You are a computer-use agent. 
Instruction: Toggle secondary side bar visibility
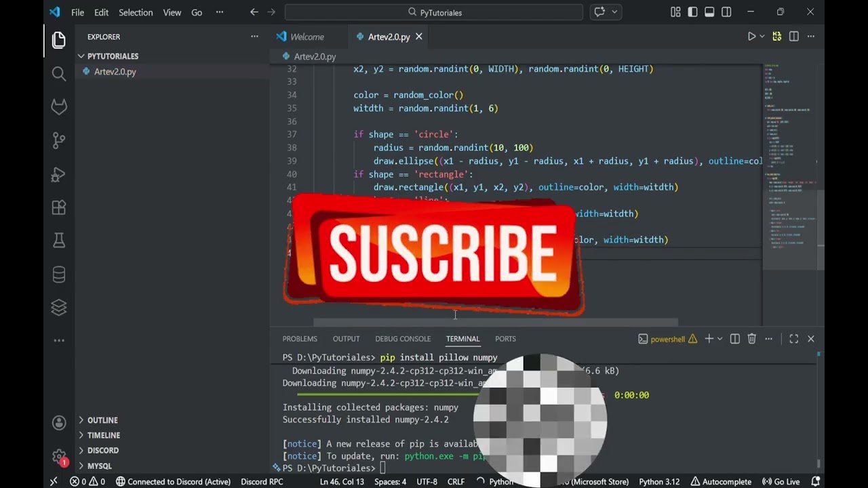(x=726, y=12)
